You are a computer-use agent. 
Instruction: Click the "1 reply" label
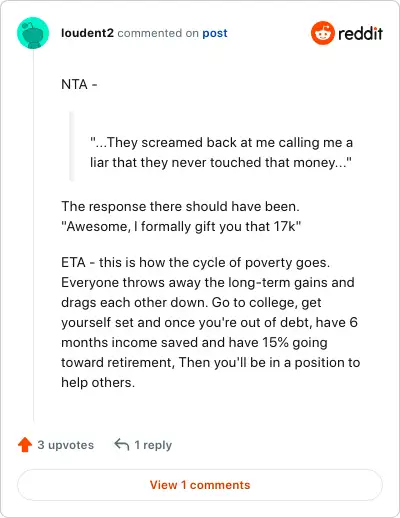click(153, 445)
